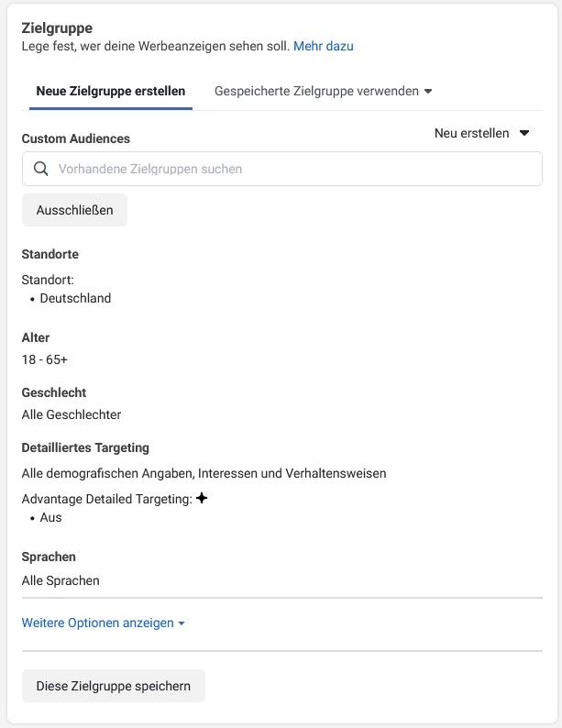The image size is (562, 728).
Task: Click the Alle Geschlechter value
Action: (x=72, y=414)
